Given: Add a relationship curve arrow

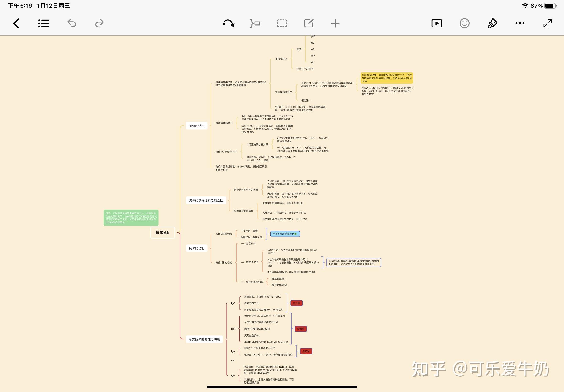Looking at the screenshot, I should pyautogui.click(x=228, y=24).
